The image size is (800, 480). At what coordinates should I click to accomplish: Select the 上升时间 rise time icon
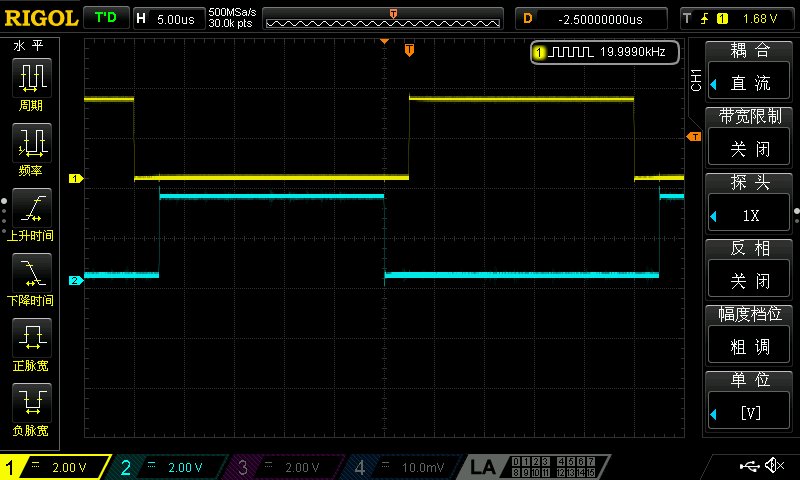click(x=32, y=208)
